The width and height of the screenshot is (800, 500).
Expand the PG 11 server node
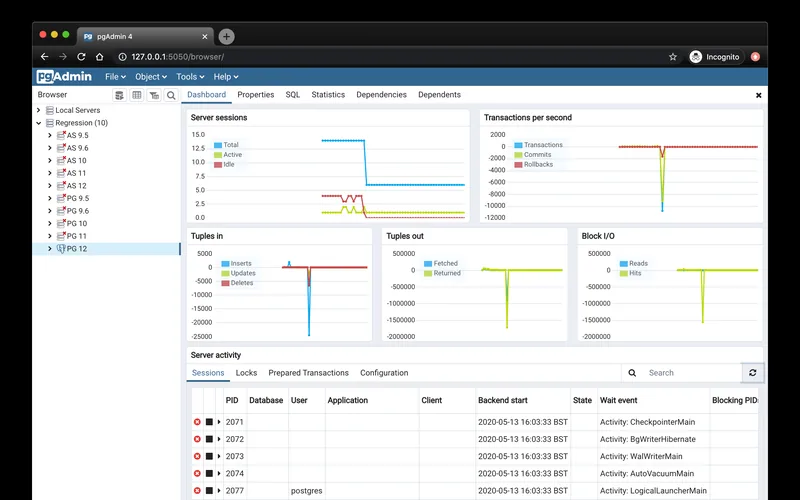[x=49, y=236]
